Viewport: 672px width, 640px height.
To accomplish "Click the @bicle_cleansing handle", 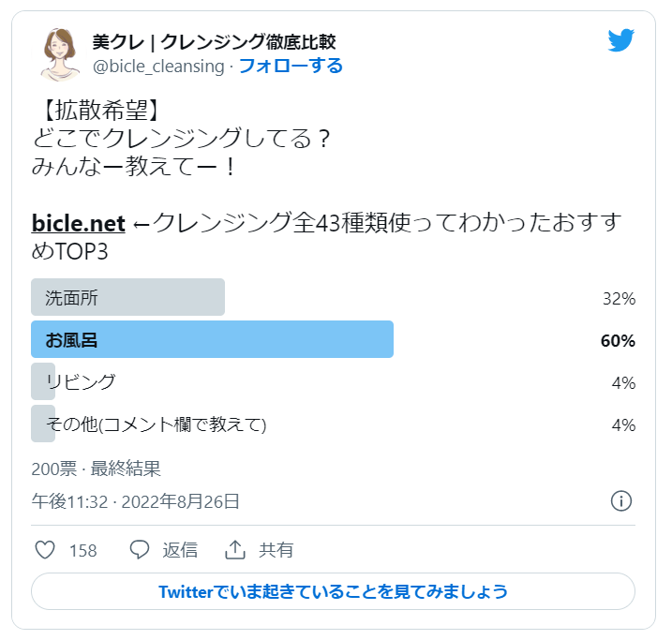I will tap(158, 67).
